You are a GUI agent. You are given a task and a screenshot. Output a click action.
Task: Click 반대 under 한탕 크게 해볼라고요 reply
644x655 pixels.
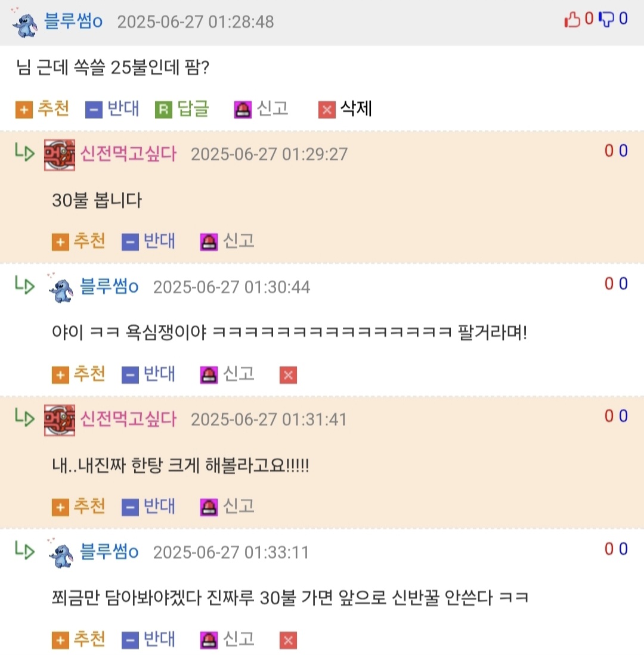[x=148, y=507]
